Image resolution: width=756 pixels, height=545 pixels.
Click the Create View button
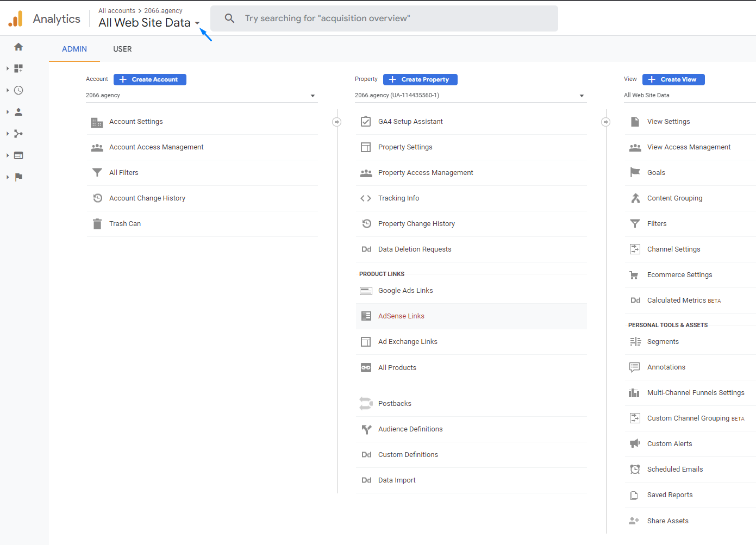point(673,79)
